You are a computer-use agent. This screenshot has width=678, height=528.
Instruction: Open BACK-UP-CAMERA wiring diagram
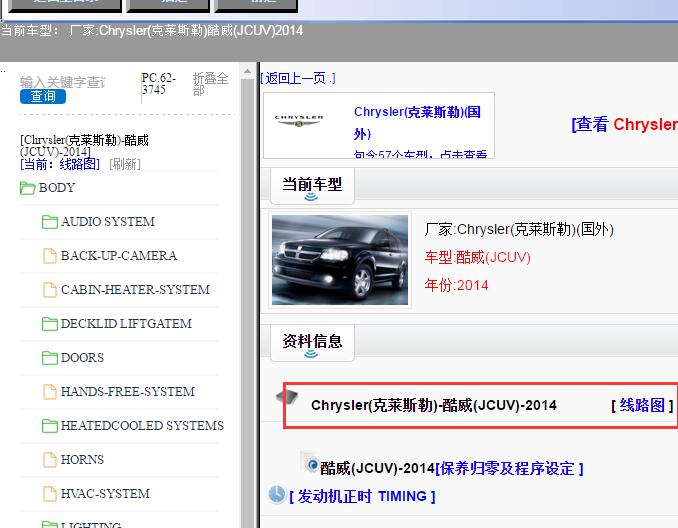tap(119, 256)
